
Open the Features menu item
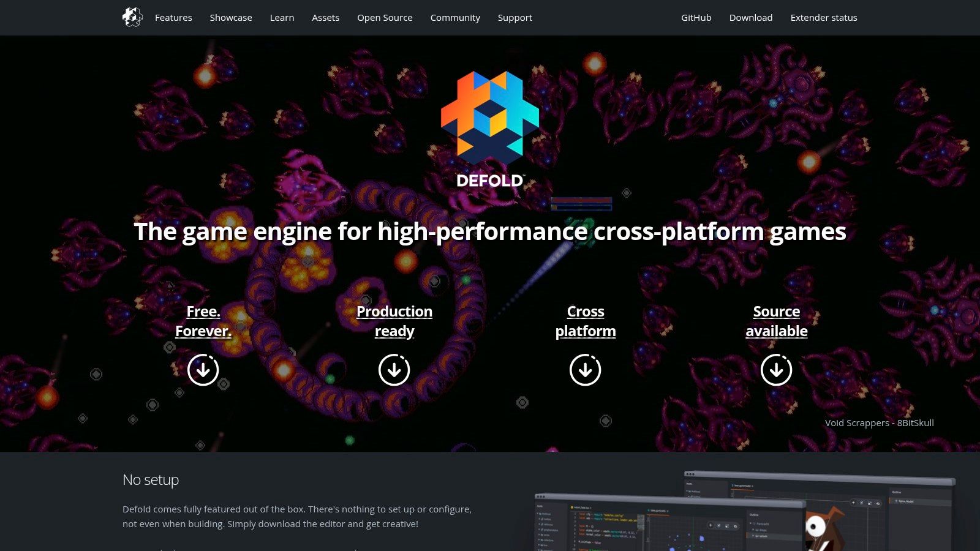173,18
